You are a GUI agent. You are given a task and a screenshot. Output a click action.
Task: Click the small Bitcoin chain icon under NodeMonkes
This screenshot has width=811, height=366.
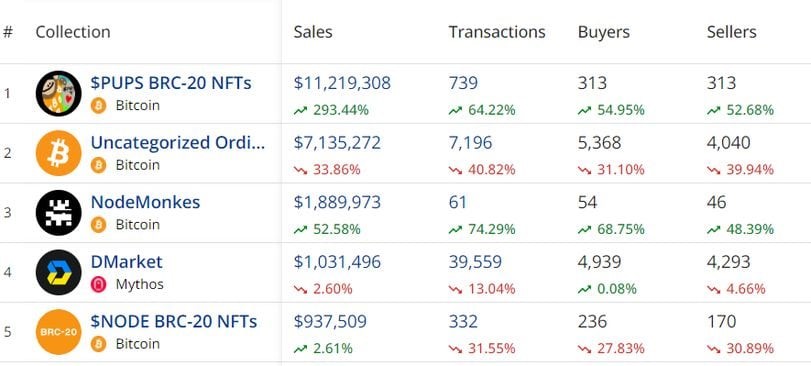click(x=98, y=225)
